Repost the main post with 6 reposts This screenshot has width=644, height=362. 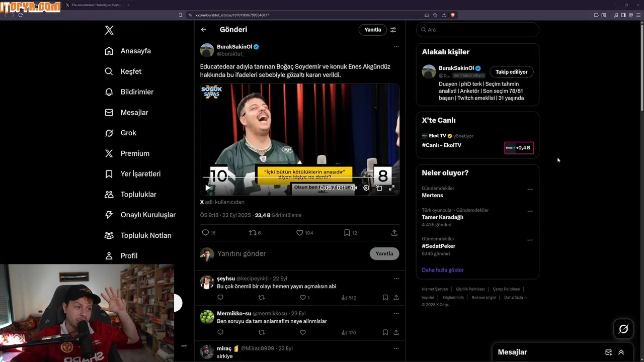tap(255, 233)
